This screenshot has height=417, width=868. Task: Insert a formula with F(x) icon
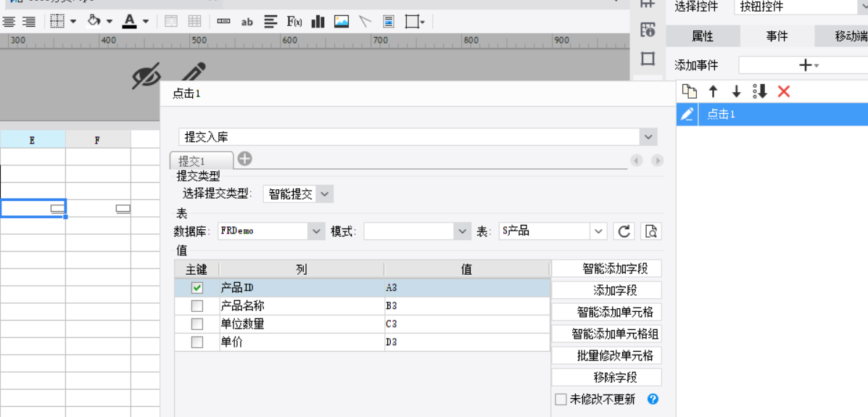click(x=294, y=22)
